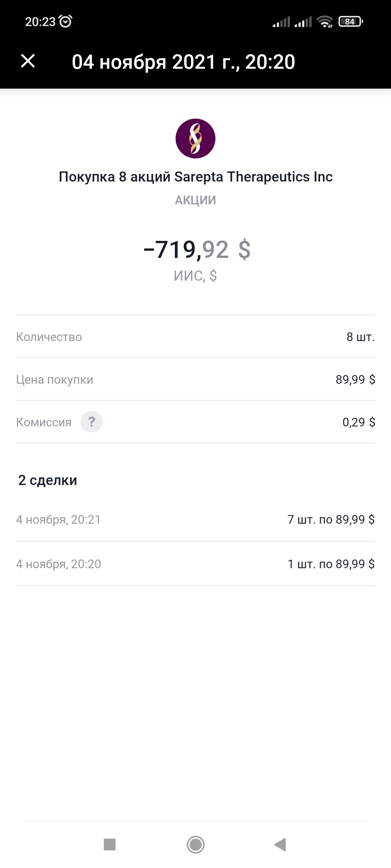Tap the Количество row showing 8 шт.
The image size is (391, 868).
click(195, 337)
